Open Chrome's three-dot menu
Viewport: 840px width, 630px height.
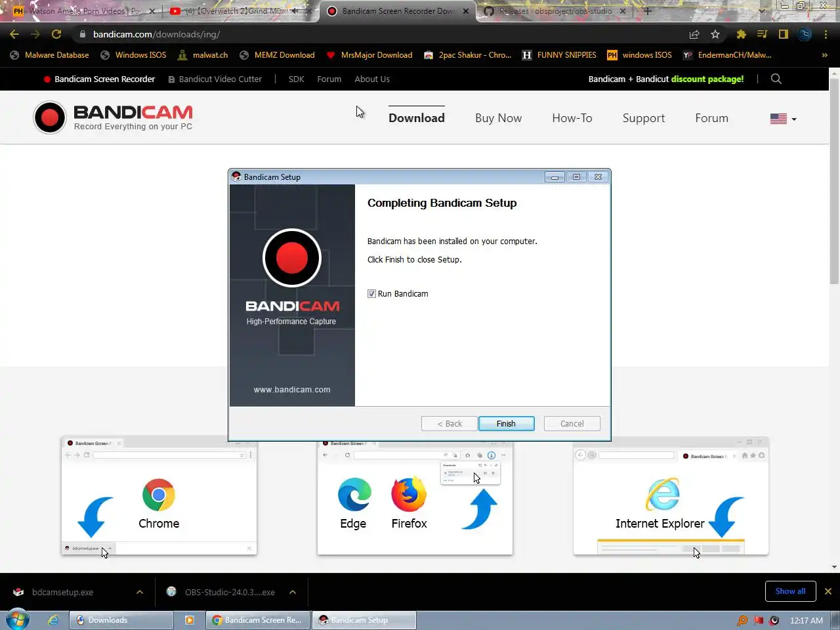(x=826, y=34)
